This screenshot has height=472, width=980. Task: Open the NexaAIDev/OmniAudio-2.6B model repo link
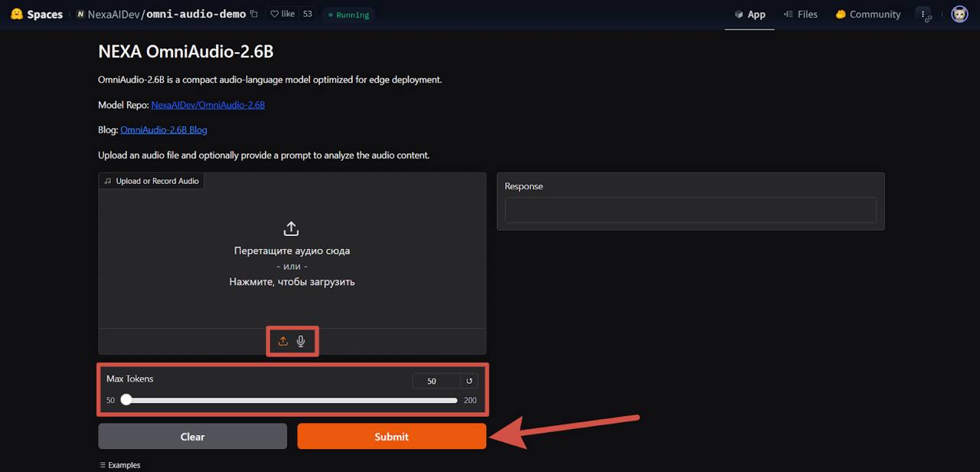tap(208, 105)
